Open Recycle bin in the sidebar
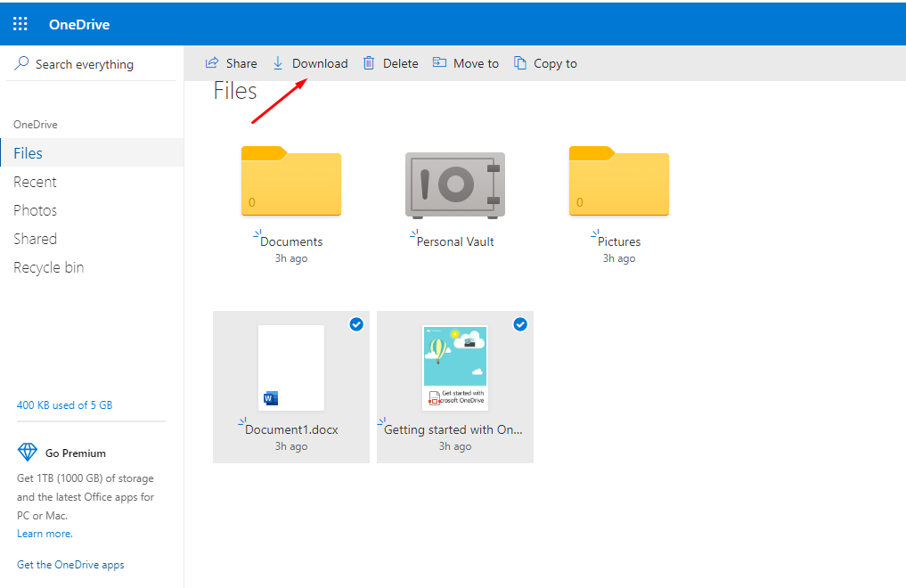The image size is (906, 588). (x=48, y=267)
